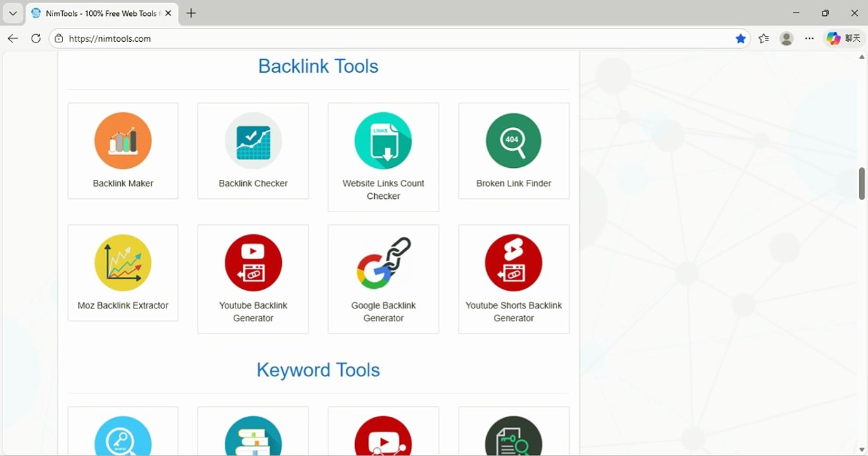868x456 pixels.
Task: Open the Google Backlink Generator chain icon
Action: click(383, 263)
